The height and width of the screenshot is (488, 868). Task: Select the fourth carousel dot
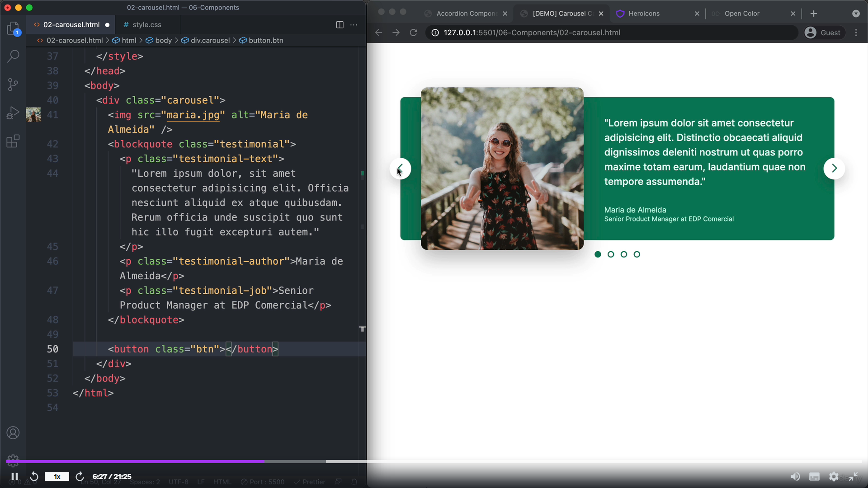coord(637,254)
